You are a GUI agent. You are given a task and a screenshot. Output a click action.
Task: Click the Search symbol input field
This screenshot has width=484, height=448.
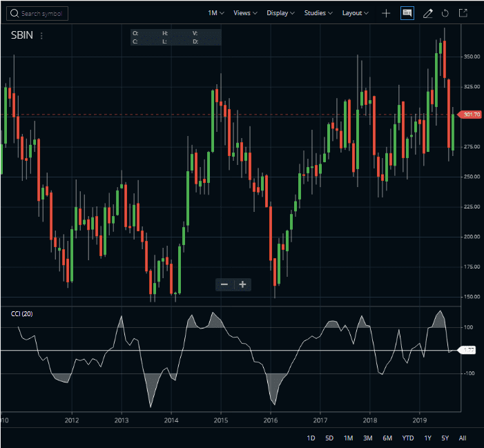coord(37,14)
